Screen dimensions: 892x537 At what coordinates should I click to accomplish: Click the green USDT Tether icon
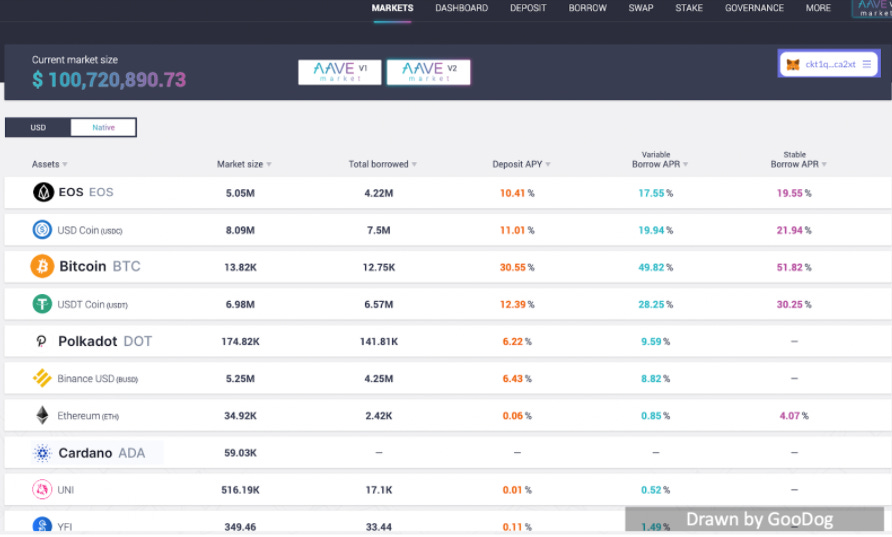[x=42, y=304]
